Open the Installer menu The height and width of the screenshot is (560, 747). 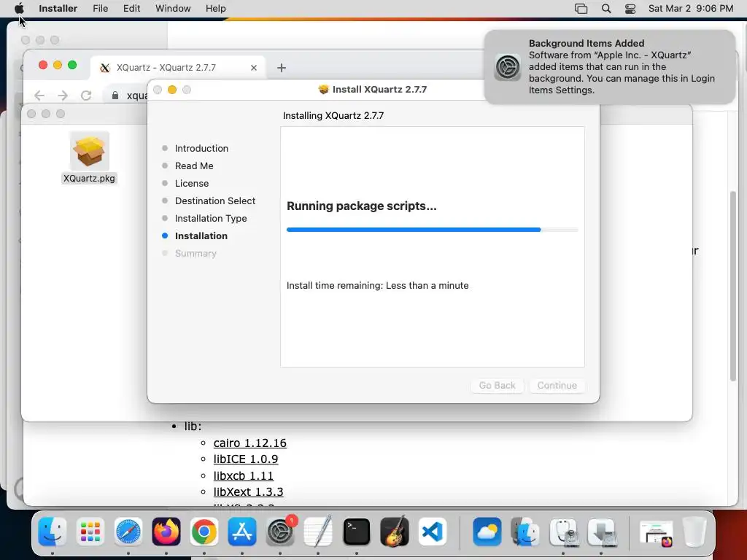point(58,9)
